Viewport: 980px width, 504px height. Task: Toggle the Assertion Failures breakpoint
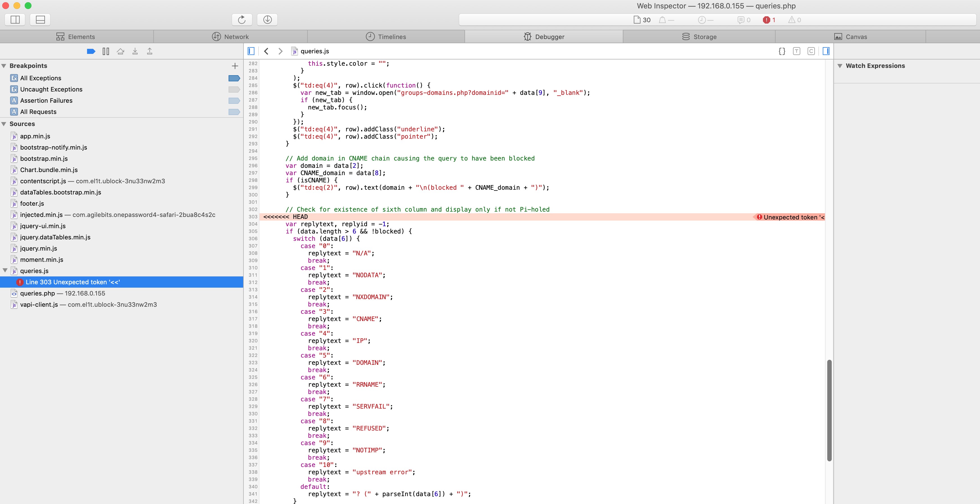[x=234, y=101]
